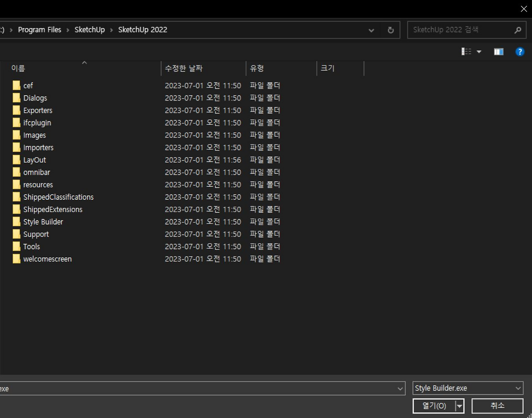The width and height of the screenshot is (532, 418).
Task: Click the cef folder icon
Action: 16,86
